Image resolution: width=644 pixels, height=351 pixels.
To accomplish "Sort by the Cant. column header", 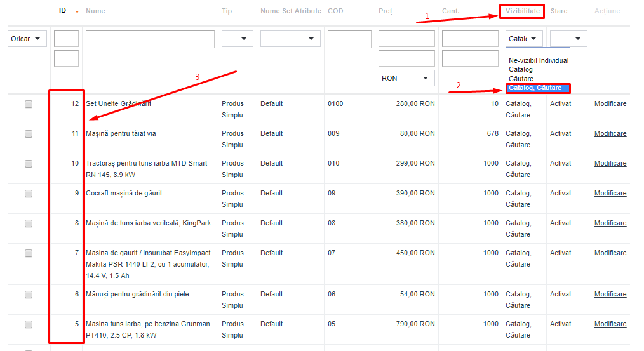I will point(450,11).
